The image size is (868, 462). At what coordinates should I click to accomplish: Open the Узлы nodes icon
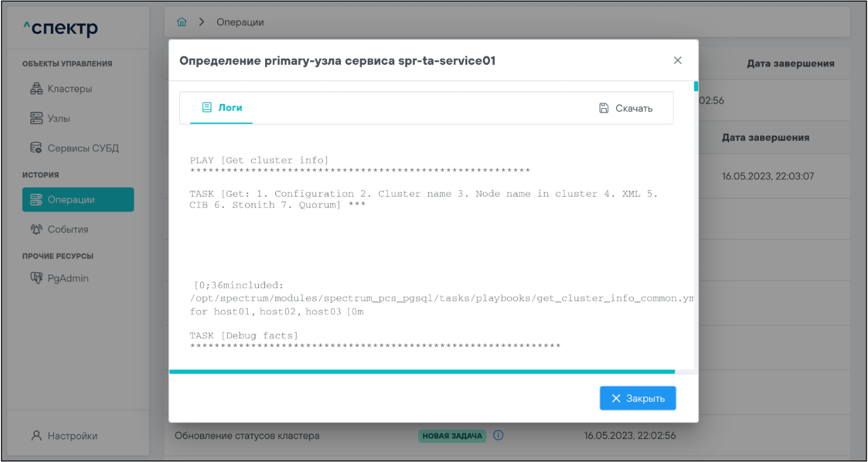[x=36, y=119]
